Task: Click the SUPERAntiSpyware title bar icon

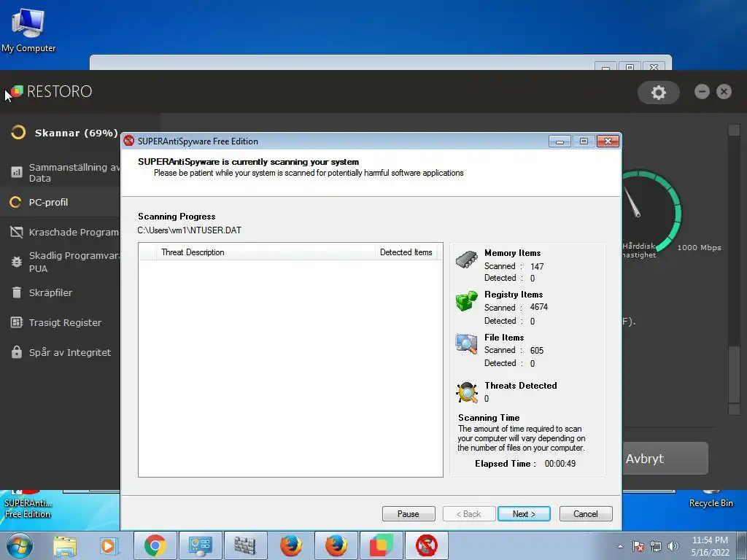Action: 128,141
